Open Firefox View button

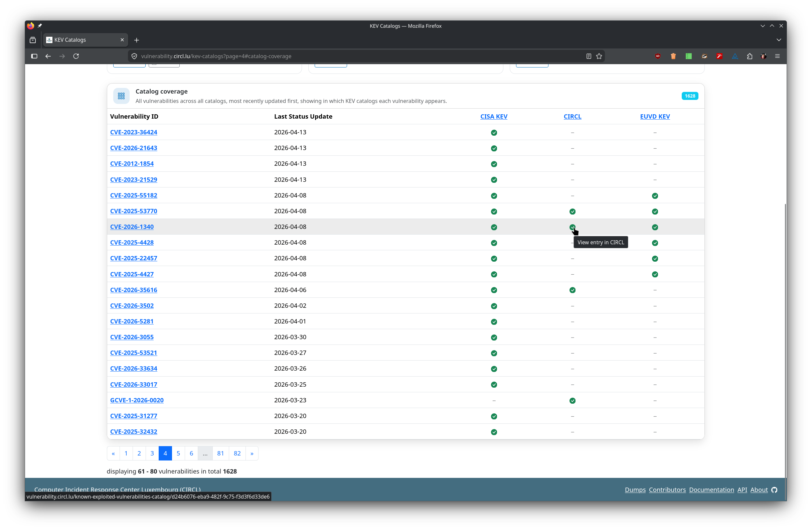click(x=33, y=40)
